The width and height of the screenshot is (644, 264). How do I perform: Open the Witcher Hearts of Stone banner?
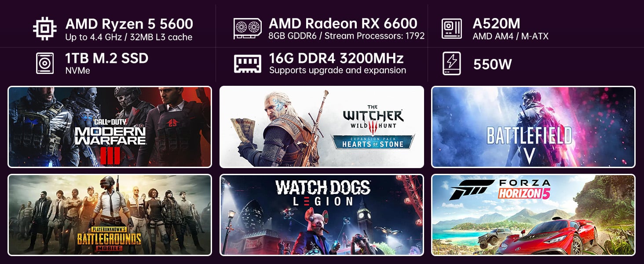[x=322, y=127]
